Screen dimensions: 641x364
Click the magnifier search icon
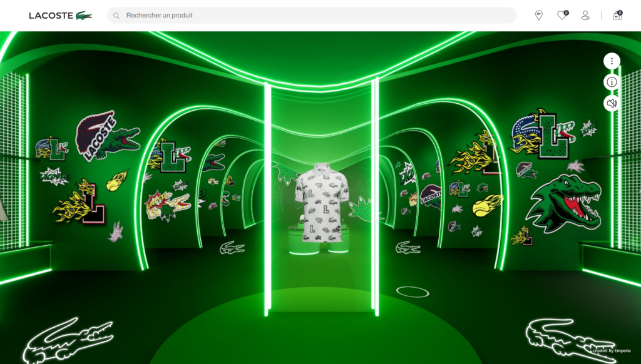coord(116,16)
